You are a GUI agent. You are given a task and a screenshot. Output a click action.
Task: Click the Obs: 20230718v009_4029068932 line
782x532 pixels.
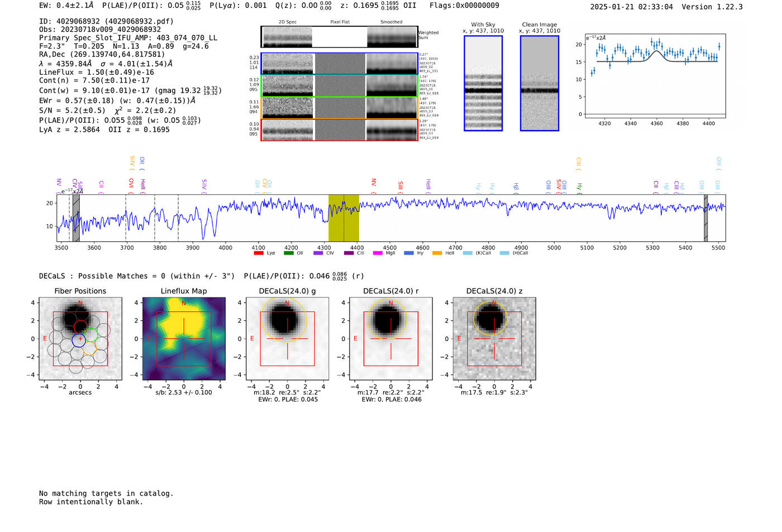coord(100,30)
